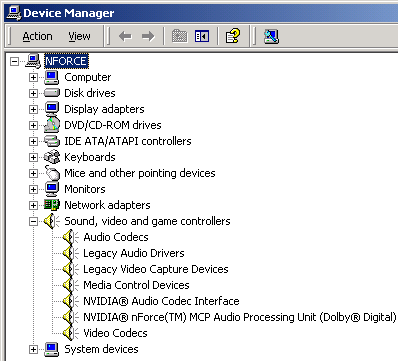Click the Up one level folder icon
The height and width of the screenshot is (361, 398).
pos(179,36)
